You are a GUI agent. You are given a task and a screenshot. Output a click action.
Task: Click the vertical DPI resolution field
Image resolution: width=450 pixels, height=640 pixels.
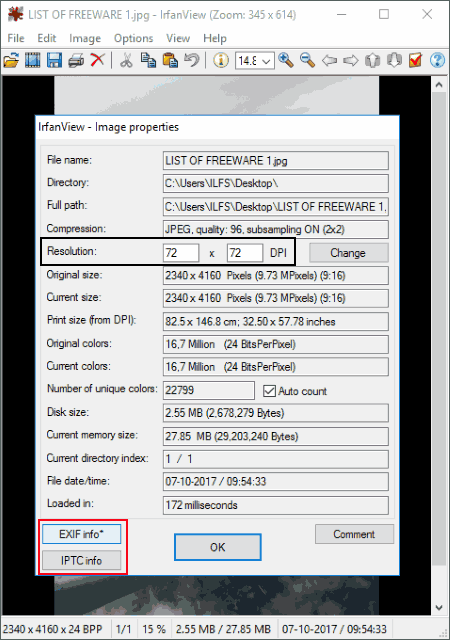tap(245, 253)
